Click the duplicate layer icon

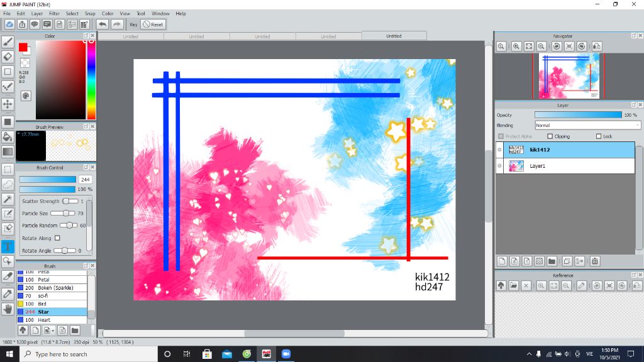[x=567, y=261]
